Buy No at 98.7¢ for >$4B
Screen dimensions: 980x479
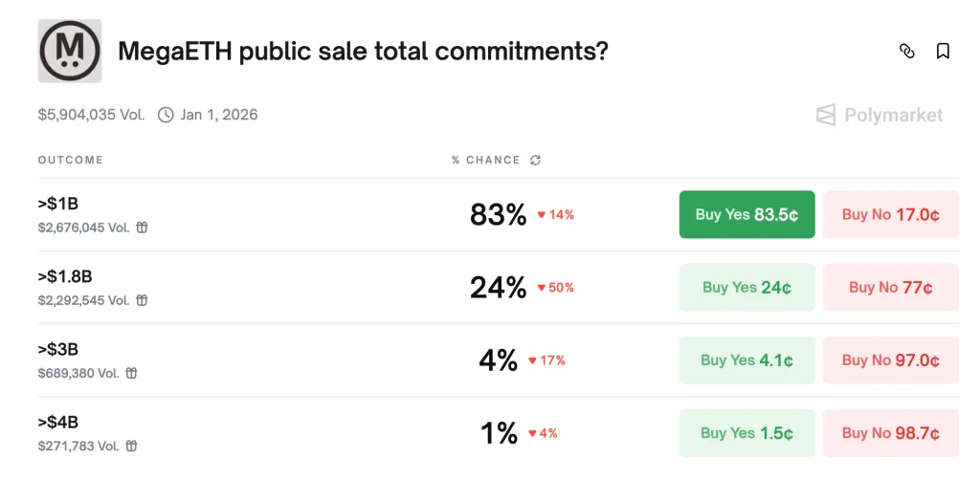890,433
